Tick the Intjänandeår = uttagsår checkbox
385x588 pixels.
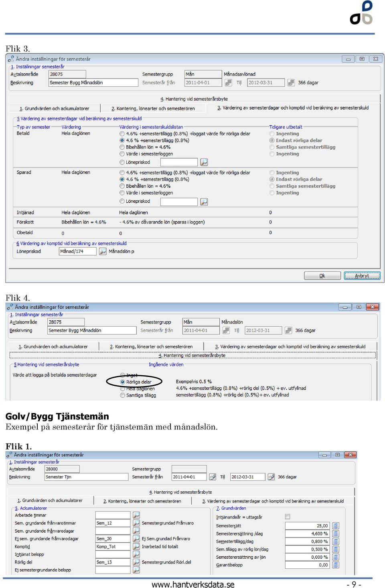tap(287, 517)
